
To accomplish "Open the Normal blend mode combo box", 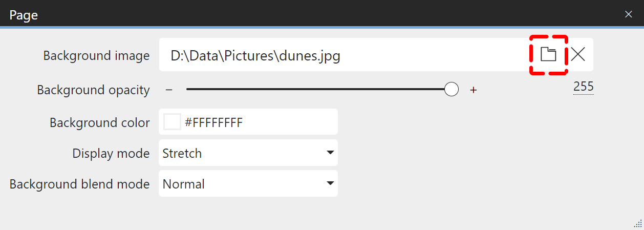I will tap(241, 184).
